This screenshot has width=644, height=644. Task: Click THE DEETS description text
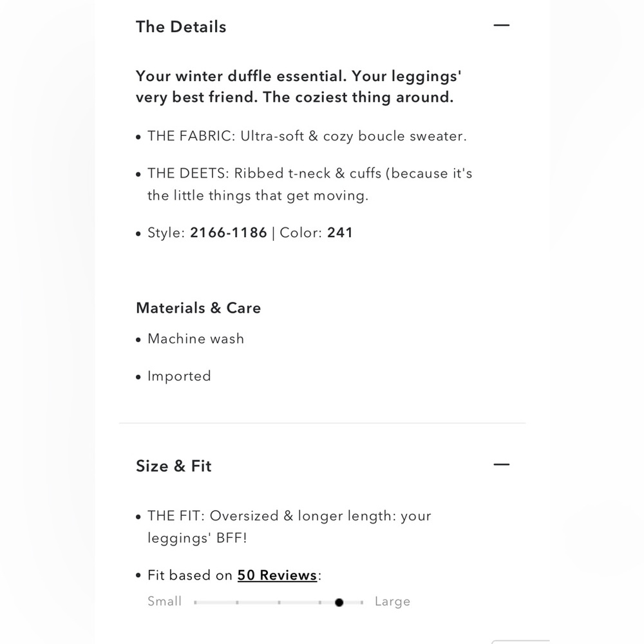(x=305, y=184)
